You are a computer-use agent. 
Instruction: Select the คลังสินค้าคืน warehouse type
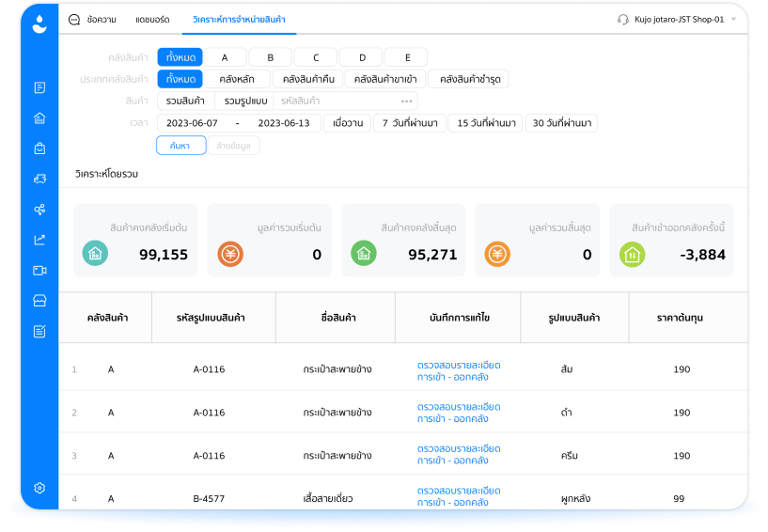pos(308,79)
